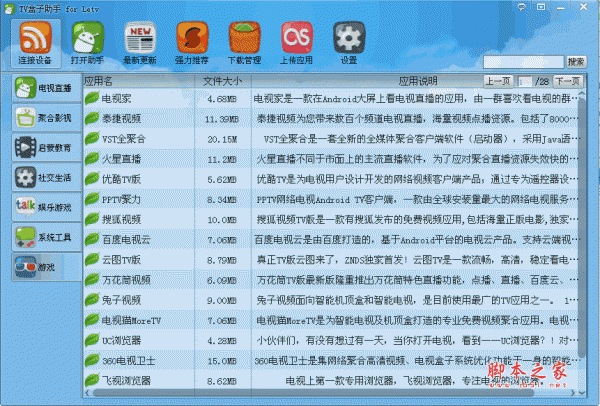
Task: Click the leaf icon beside 百度电视云
Action: point(92,240)
